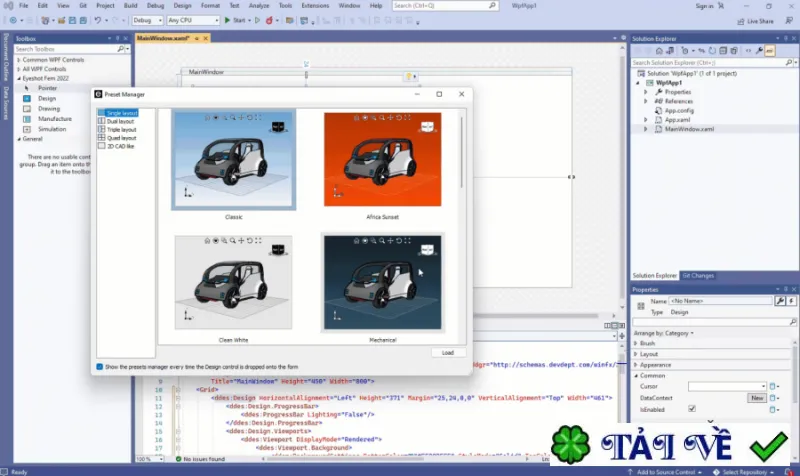The height and width of the screenshot is (476, 800).
Task: Open the Extensions menu
Action: (315, 6)
